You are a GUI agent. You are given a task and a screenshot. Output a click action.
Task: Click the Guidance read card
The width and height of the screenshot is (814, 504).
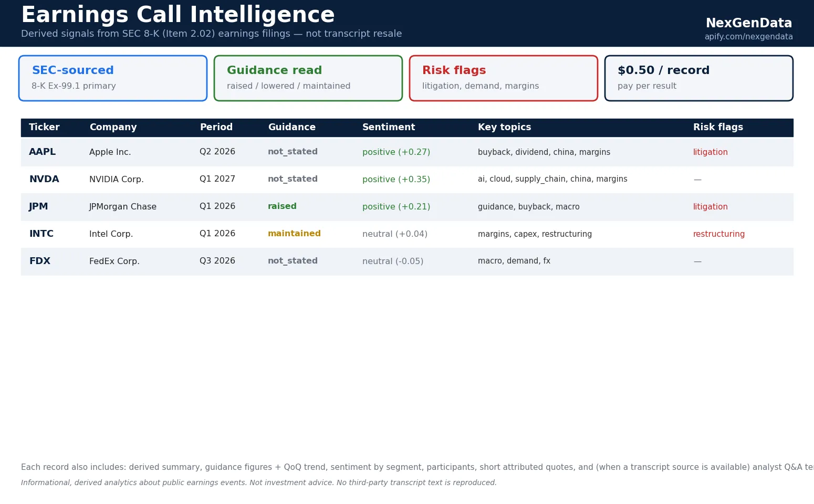pos(308,78)
